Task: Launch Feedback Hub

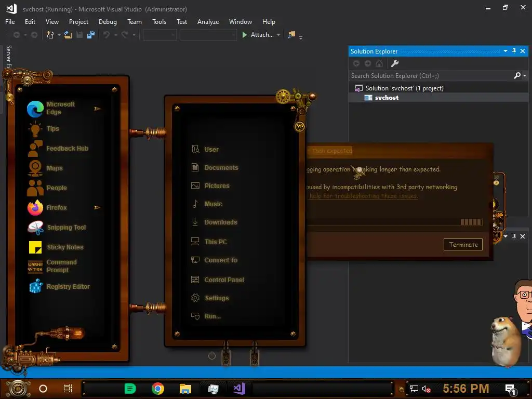Action: [x=58, y=148]
